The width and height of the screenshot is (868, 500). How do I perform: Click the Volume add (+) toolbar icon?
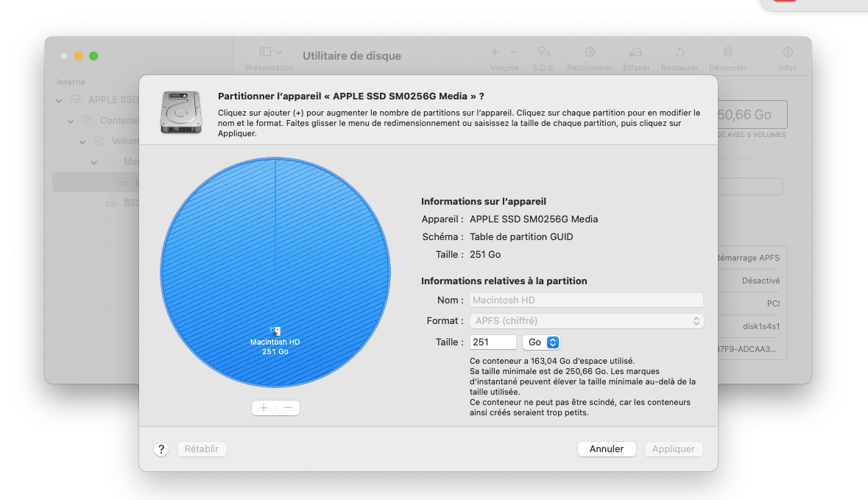coord(495,52)
